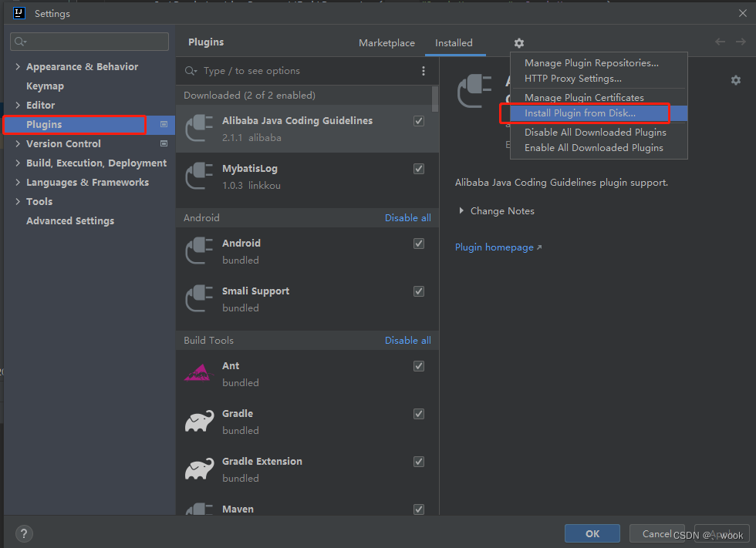
Task: Switch to the Marketplace tab
Action: 386,43
